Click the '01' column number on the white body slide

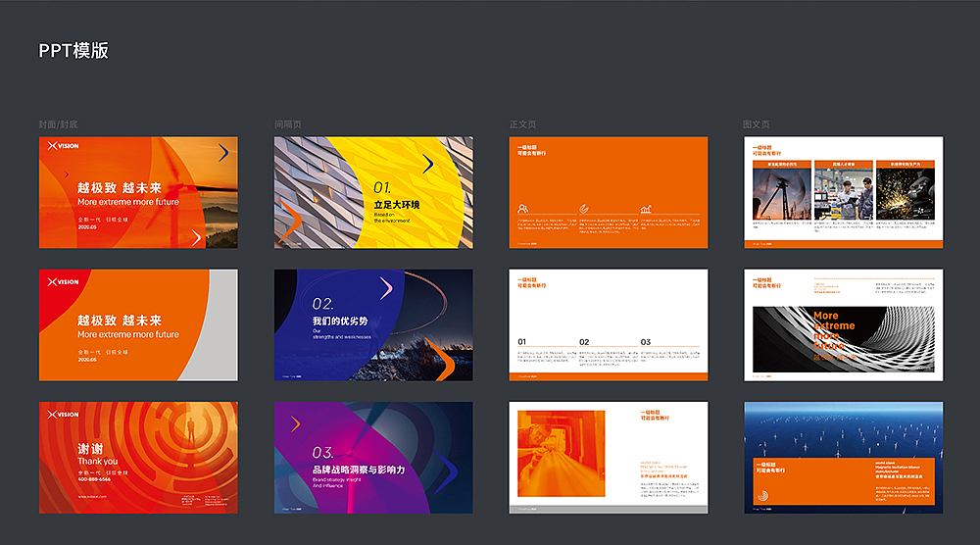(522, 342)
